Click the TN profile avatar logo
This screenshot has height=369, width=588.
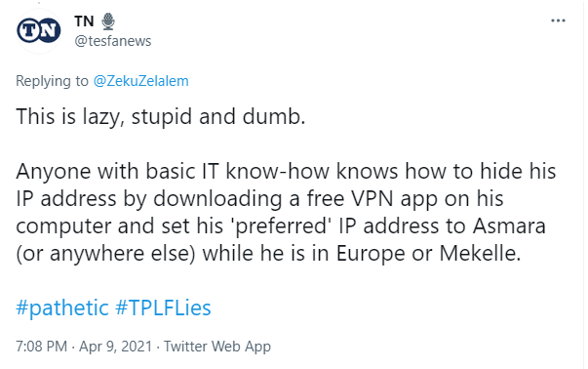(x=39, y=31)
